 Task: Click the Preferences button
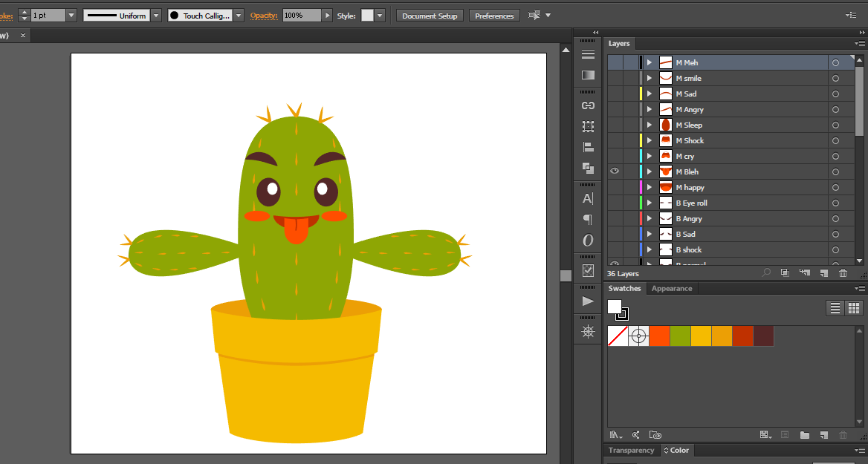pyautogui.click(x=494, y=16)
